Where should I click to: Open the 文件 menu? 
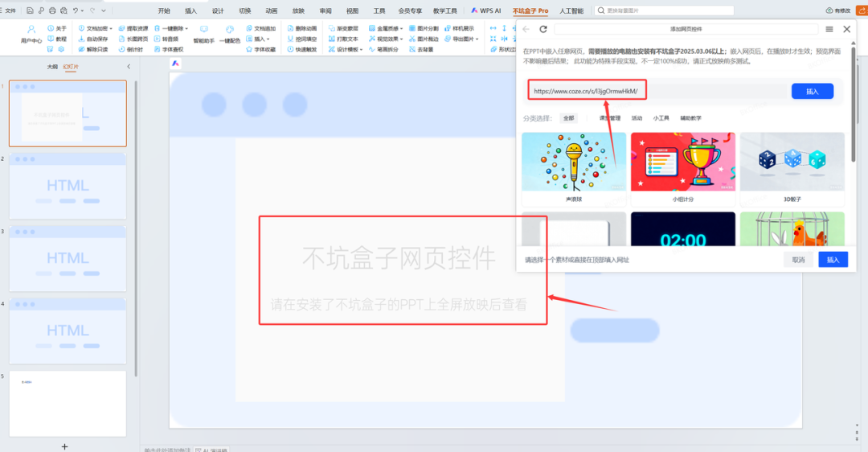coord(10,10)
